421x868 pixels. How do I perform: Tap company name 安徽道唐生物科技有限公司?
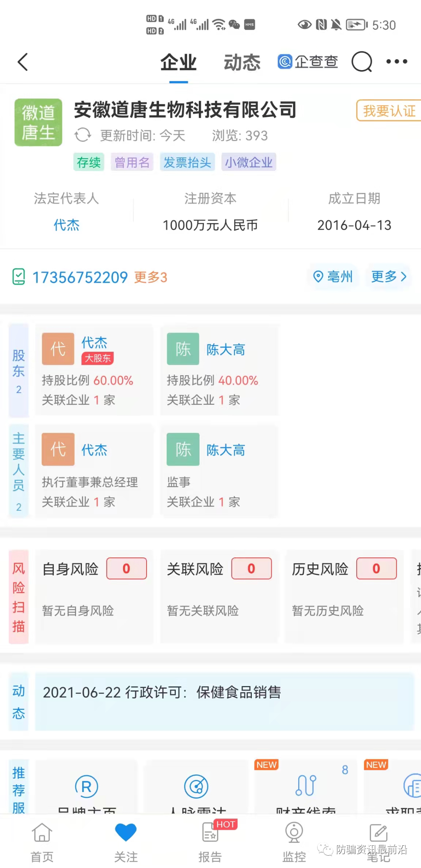186,110
